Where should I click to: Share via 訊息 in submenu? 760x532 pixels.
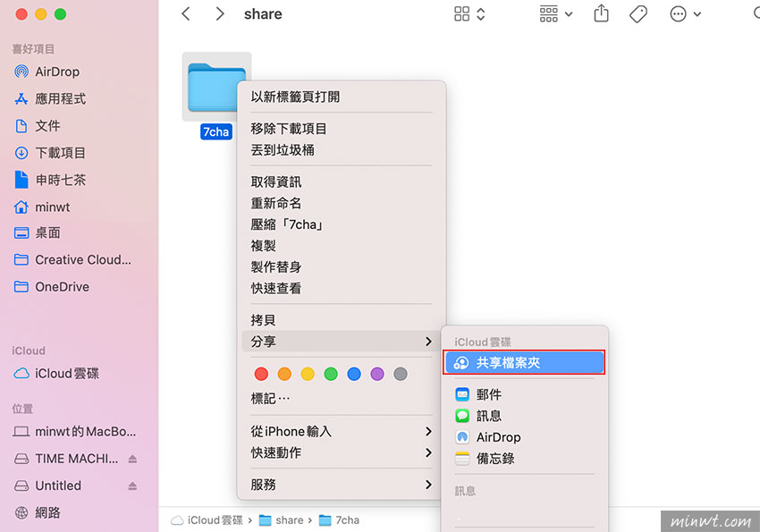point(524,416)
